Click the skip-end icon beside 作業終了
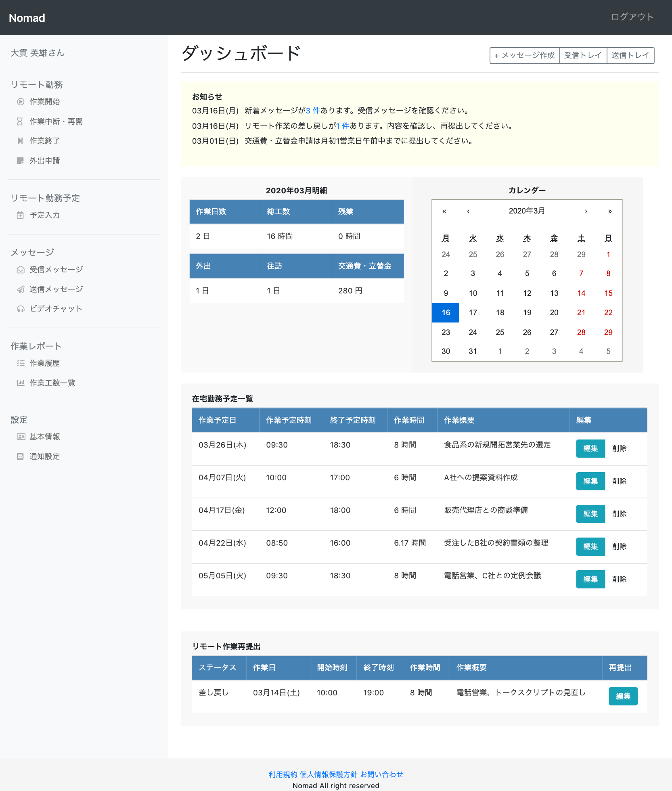Image resolution: width=672 pixels, height=791 pixels. [x=20, y=141]
